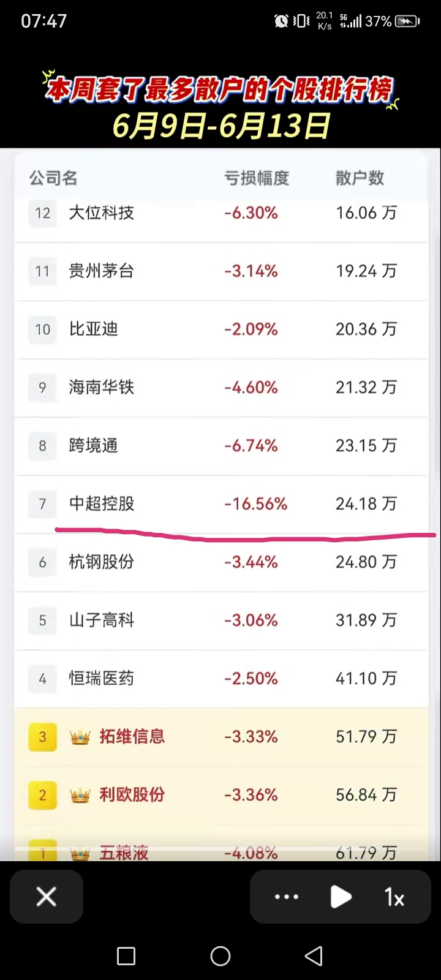This screenshot has width=441, height=980.
Task: Select the 比亚迪 stock row
Action: point(221,330)
